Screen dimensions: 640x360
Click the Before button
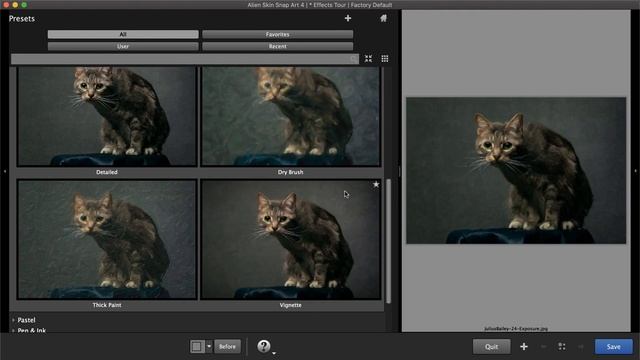(x=227, y=347)
